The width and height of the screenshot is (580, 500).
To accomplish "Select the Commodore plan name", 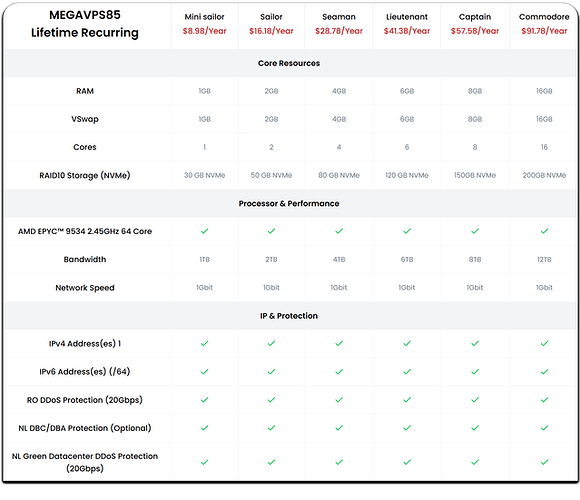I will [544, 17].
